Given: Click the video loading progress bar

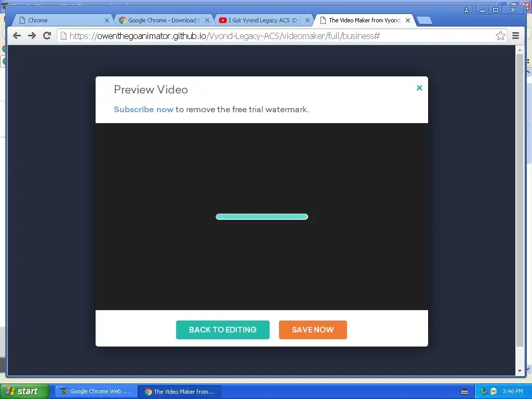Looking at the screenshot, I should [262, 217].
